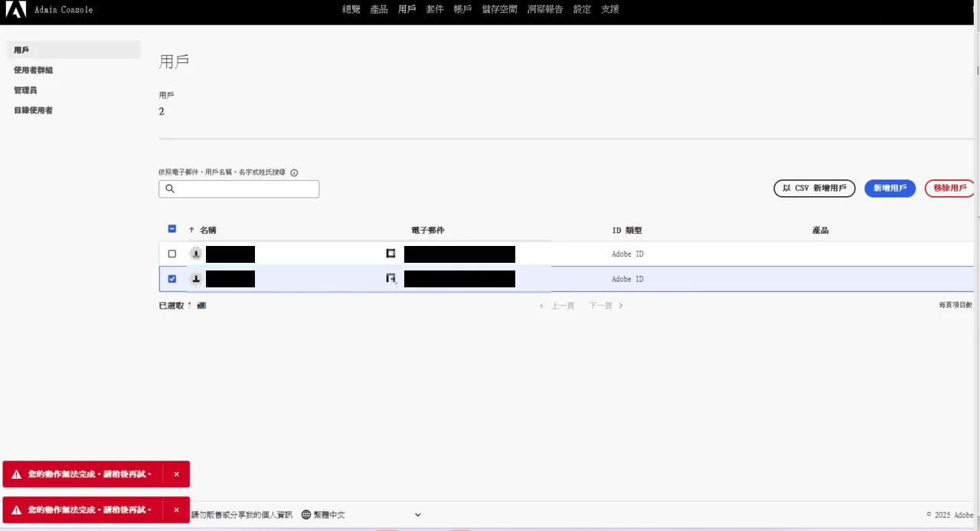Select the 用戶 top navigation tab
Screen dimensions: 980x531
point(407,10)
